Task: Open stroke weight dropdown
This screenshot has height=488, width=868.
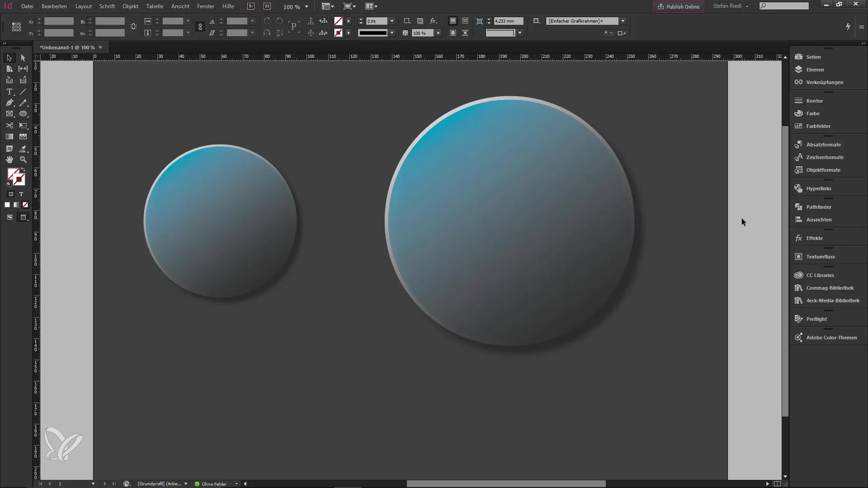Action: click(392, 21)
